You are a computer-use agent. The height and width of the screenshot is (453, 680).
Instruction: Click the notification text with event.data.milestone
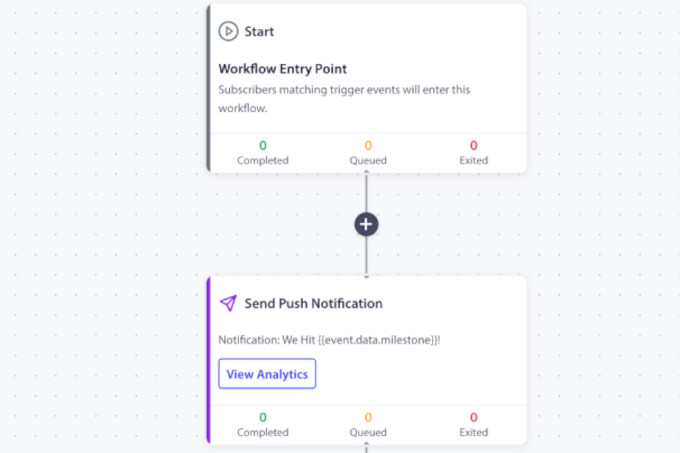(329, 340)
